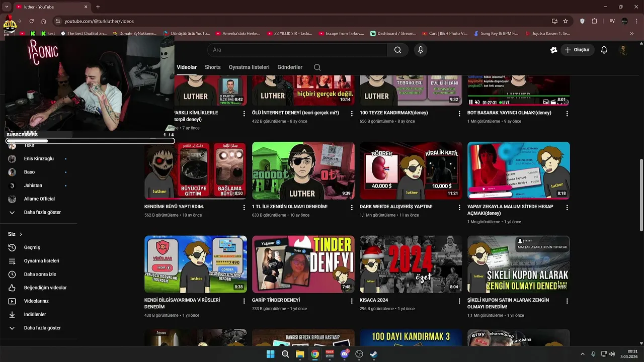644x362 pixels.
Task: Click the sparkle icon left of Oluştur
Action: point(554,50)
